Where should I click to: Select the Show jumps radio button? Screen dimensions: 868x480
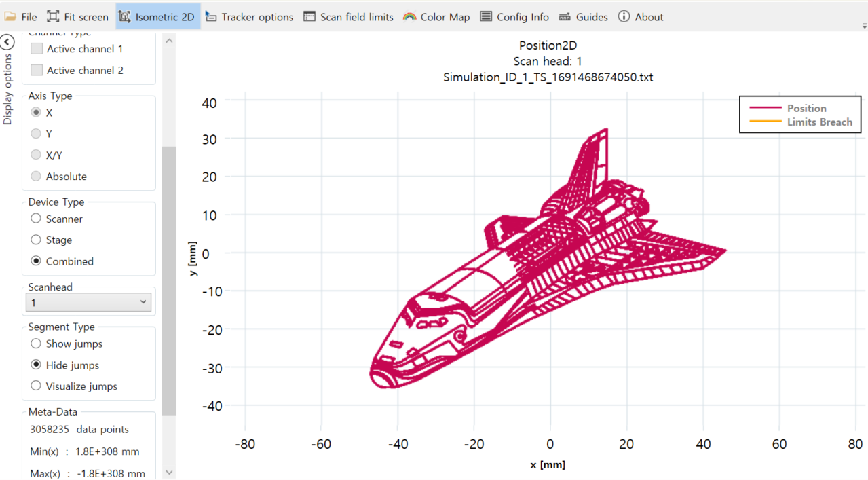click(x=37, y=344)
